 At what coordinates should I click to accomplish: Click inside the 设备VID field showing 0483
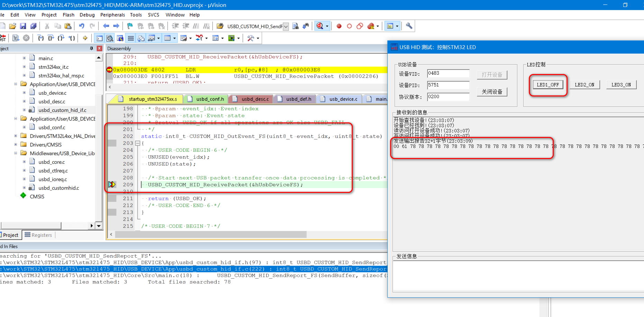click(x=448, y=73)
